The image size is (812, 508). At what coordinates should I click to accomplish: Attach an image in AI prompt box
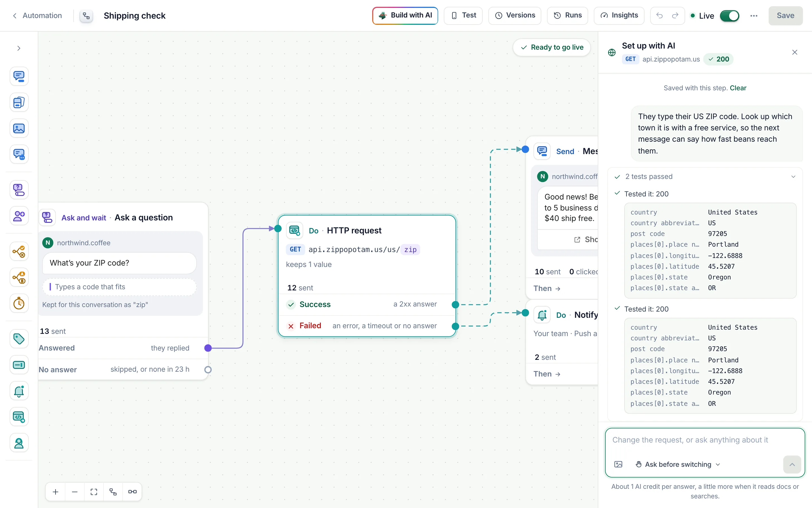coord(618,464)
